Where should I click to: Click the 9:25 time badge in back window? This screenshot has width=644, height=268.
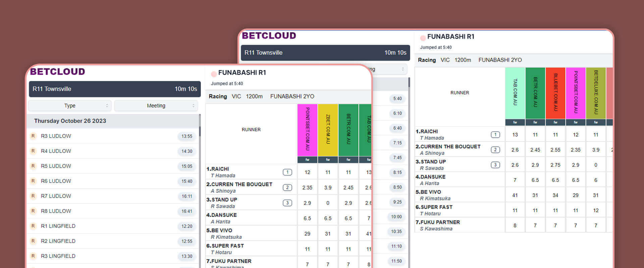[397, 202]
